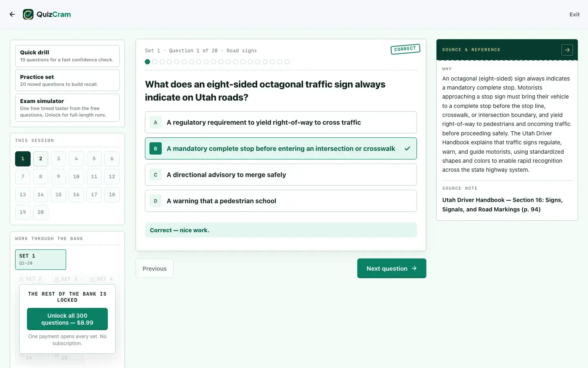This screenshot has width=588, height=368.
Task: Click the checkmark on answer B
Action: (x=407, y=148)
